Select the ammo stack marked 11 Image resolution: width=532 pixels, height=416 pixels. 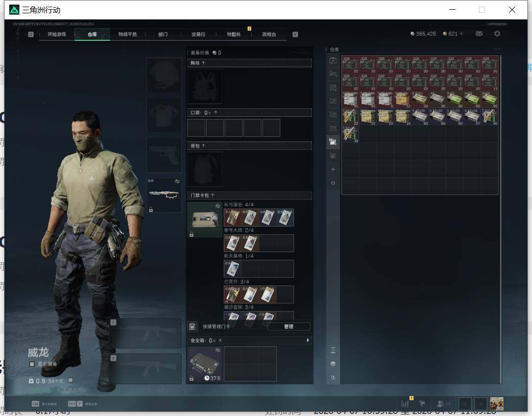pyautogui.click(x=490, y=82)
